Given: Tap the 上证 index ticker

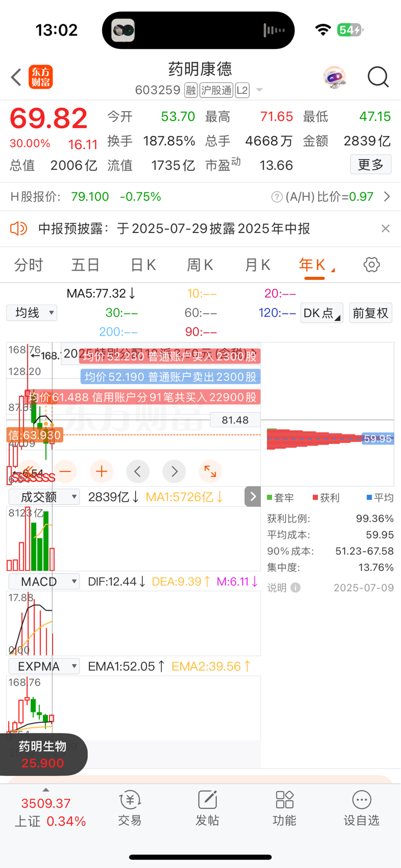Looking at the screenshot, I should point(50,812).
